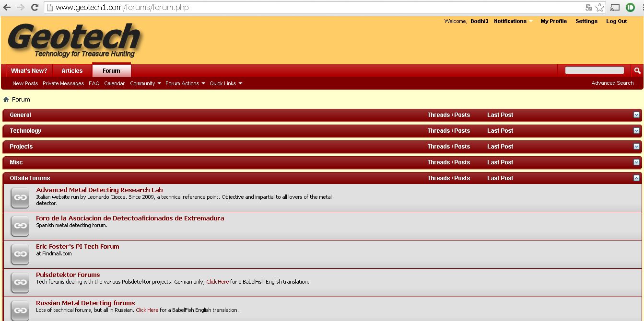Expand the Projects forum category
644x321 pixels.
coord(636,147)
